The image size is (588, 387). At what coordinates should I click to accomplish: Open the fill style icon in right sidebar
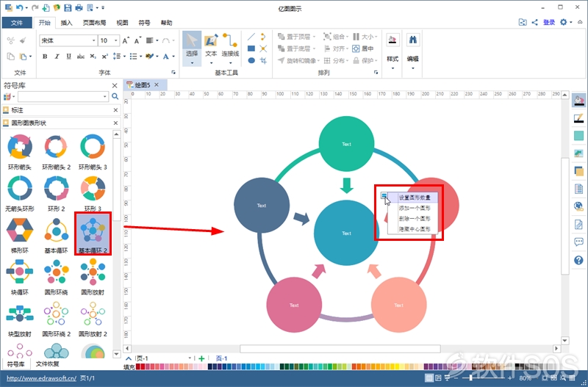click(578, 101)
